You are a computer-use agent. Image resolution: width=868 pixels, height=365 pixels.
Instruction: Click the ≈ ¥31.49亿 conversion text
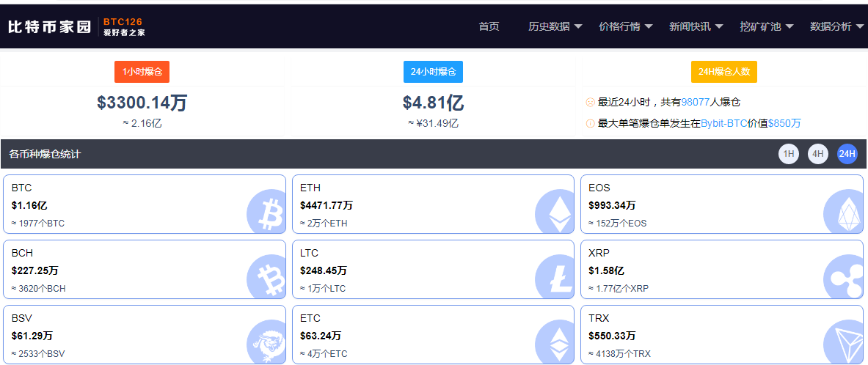coord(433,123)
